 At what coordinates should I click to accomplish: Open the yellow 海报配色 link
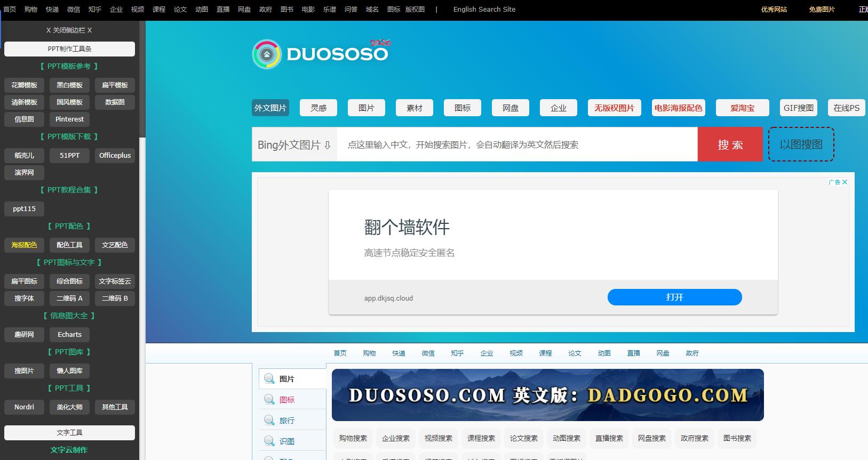coord(24,245)
